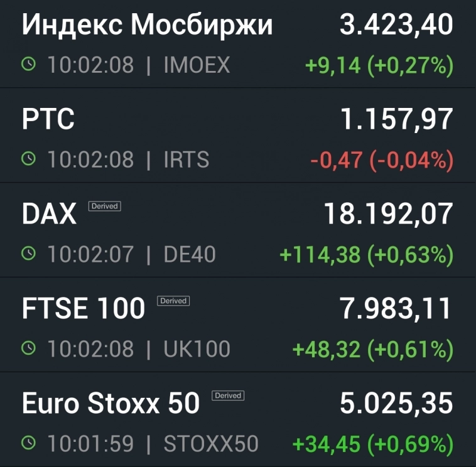
Task: Open the Индекс Мосбиржи index
Action: pyautogui.click(x=148, y=25)
